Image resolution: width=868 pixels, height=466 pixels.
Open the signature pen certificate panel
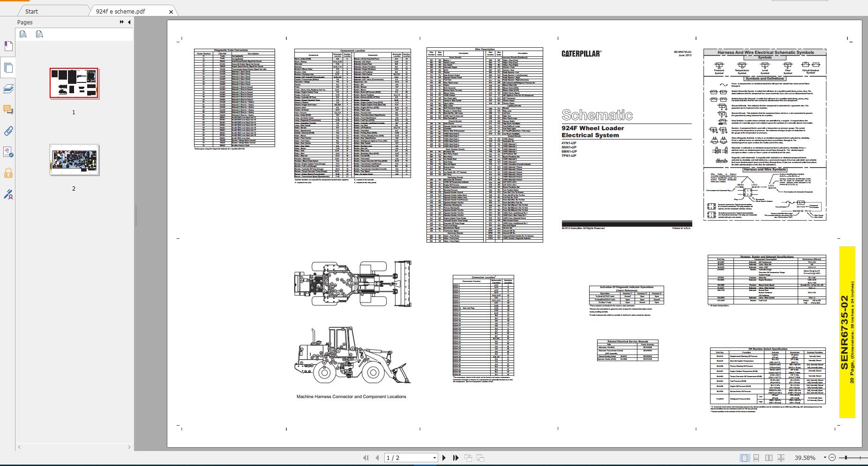8,194
